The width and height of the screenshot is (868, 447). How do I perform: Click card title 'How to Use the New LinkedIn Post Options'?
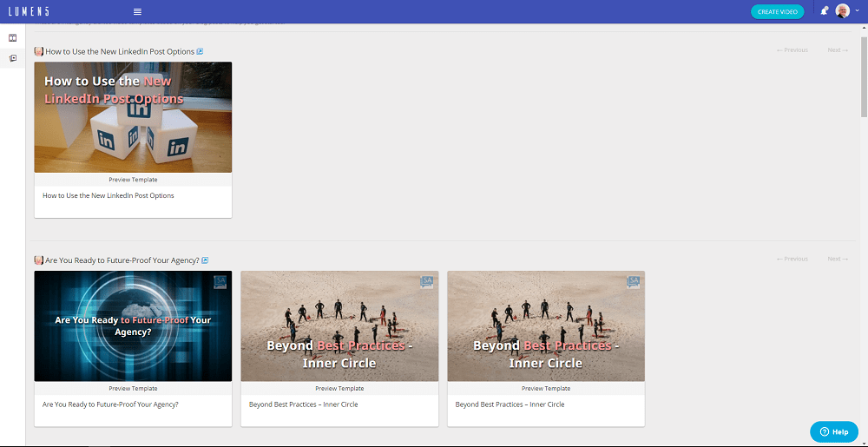point(108,195)
